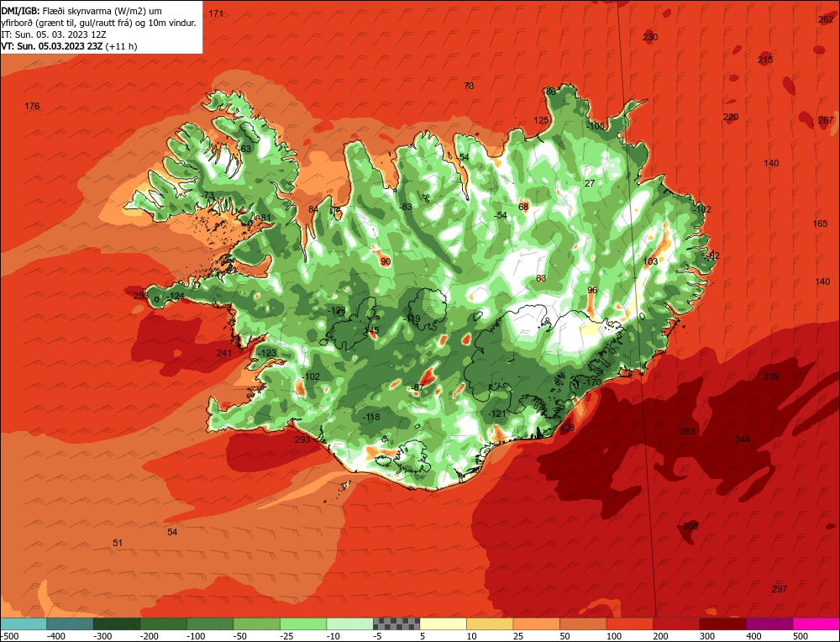840x642 pixels.
Task: Click the map value 27
Action: [x=590, y=183]
